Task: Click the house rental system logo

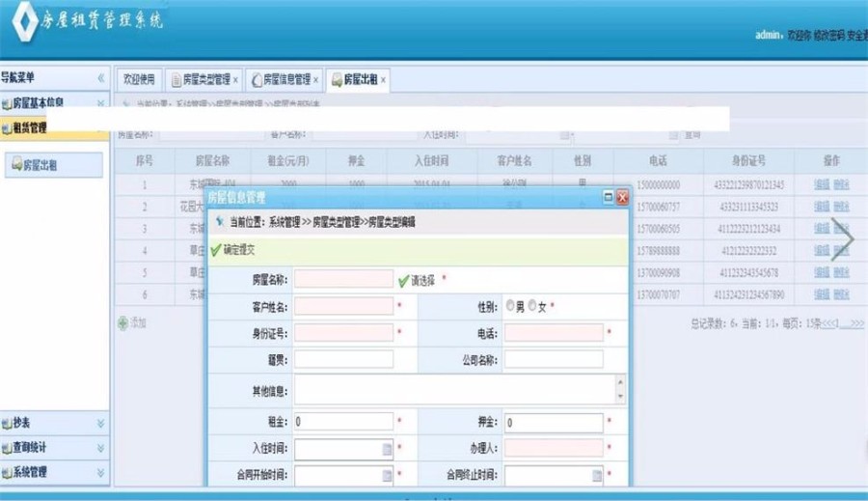Action: click(x=25, y=22)
